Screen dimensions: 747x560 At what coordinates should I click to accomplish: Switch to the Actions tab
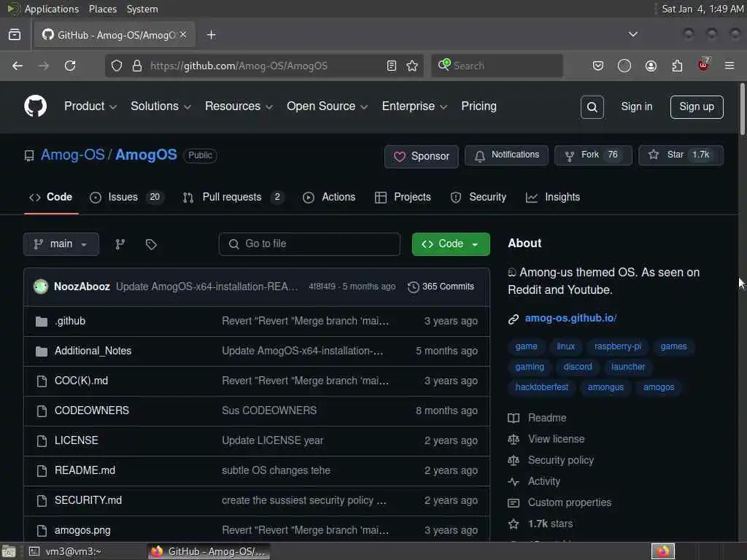pyautogui.click(x=329, y=197)
